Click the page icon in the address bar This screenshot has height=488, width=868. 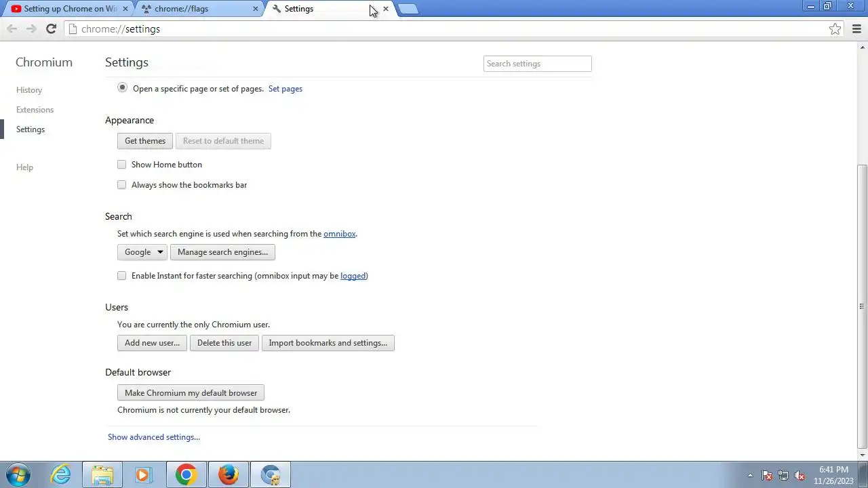pos(73,28)
